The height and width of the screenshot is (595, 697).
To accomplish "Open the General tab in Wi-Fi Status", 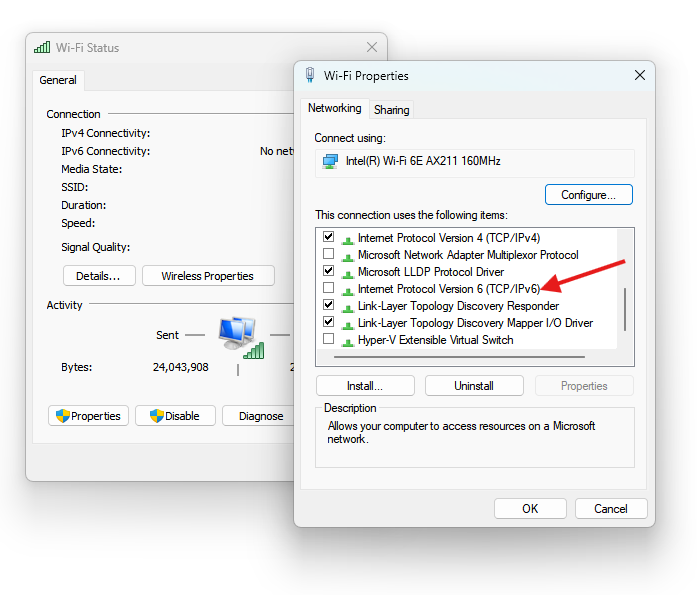I will 58,80.
